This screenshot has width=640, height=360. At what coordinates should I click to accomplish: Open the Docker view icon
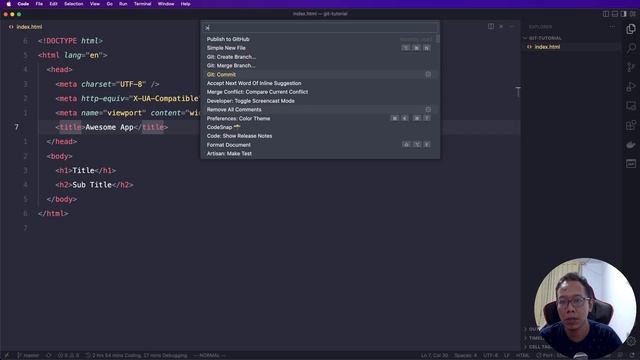pos(631,144)
